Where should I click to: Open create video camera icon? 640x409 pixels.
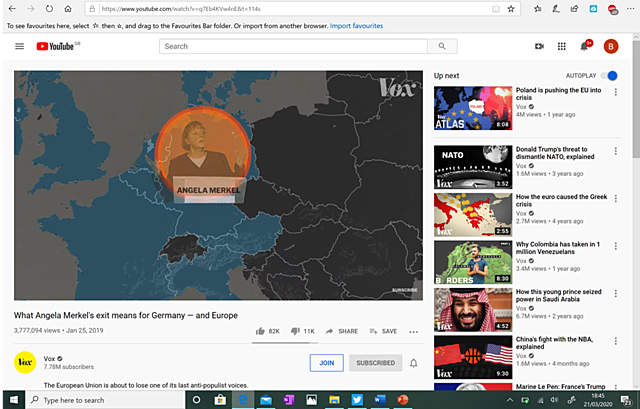[539, 46]
